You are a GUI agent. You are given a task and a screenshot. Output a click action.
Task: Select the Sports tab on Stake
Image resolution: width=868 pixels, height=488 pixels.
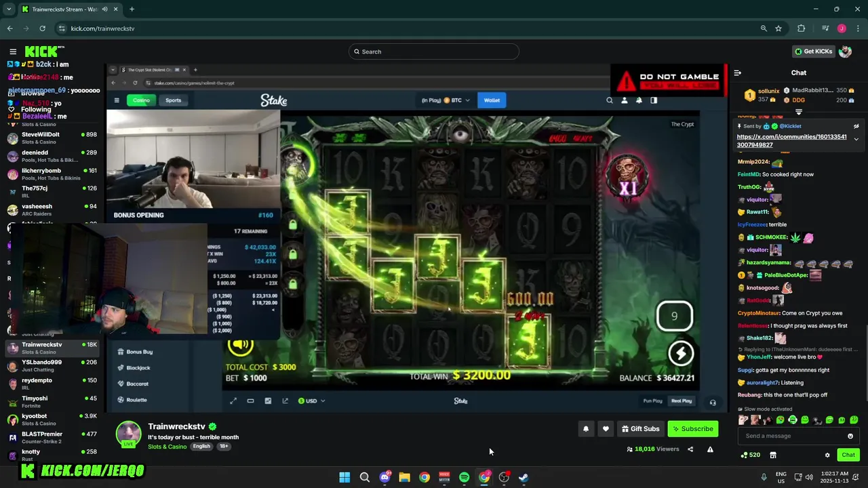tap(174, 100)
